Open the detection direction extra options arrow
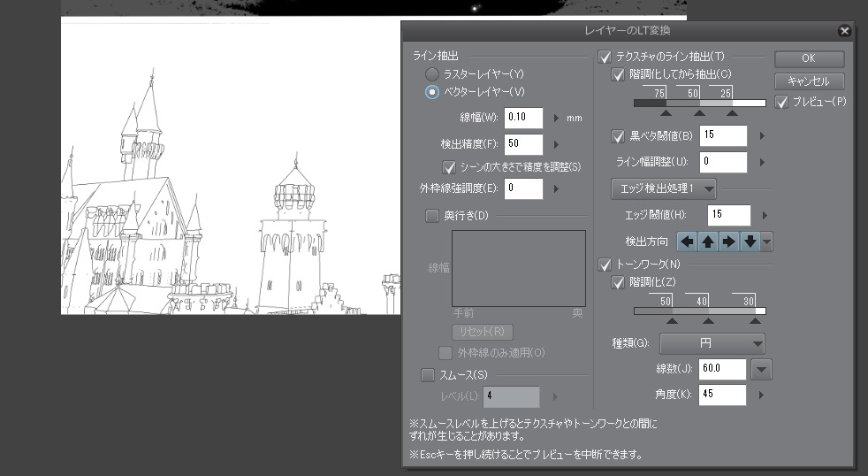 point(766,242)
